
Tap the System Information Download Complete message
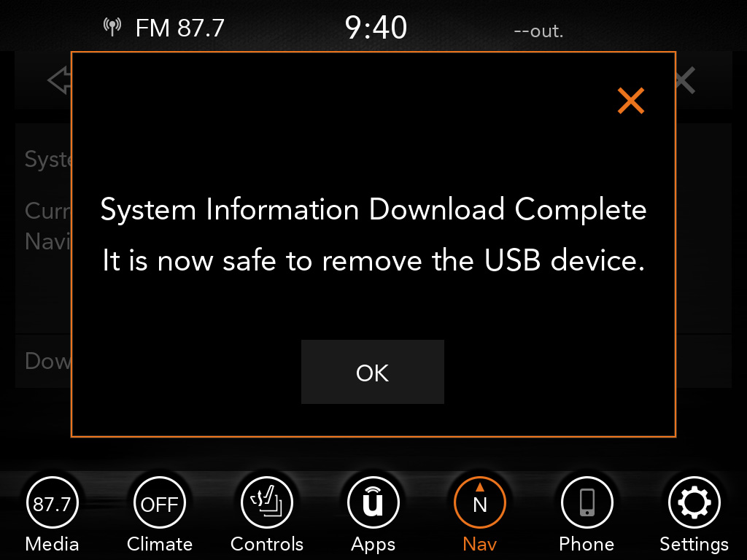coord(373,209)
